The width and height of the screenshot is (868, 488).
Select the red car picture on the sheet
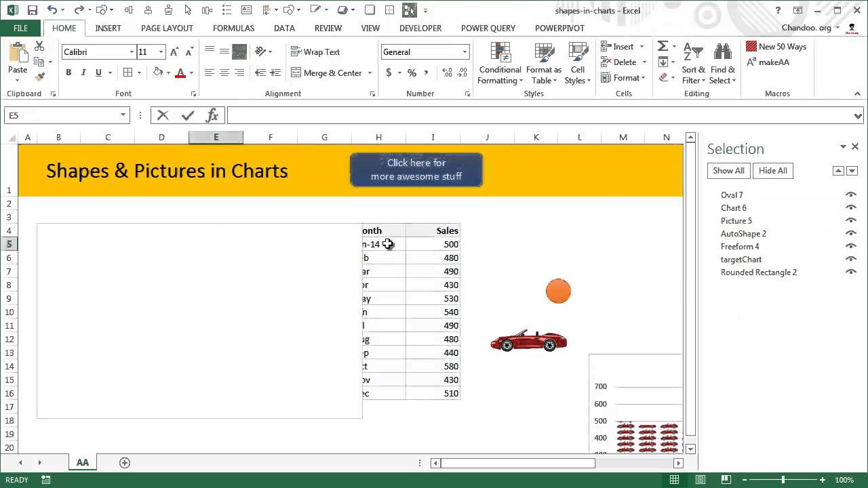coord(528,341)
